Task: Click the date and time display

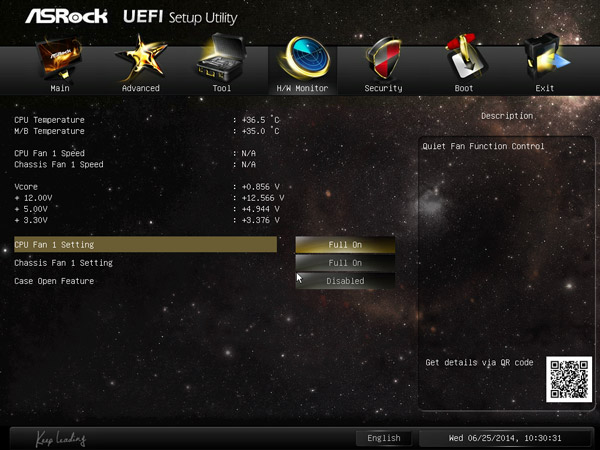Action: [505, 438]
